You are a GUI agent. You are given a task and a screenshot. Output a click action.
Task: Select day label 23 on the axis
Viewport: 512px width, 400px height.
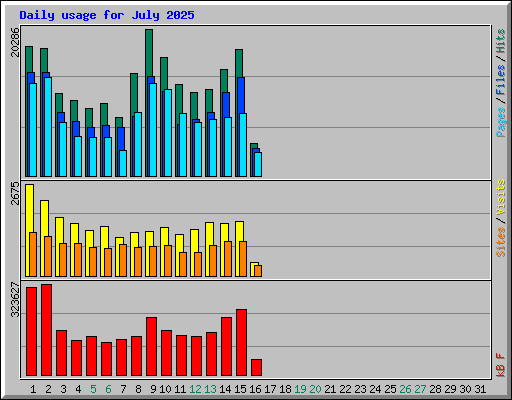[360, 389]
